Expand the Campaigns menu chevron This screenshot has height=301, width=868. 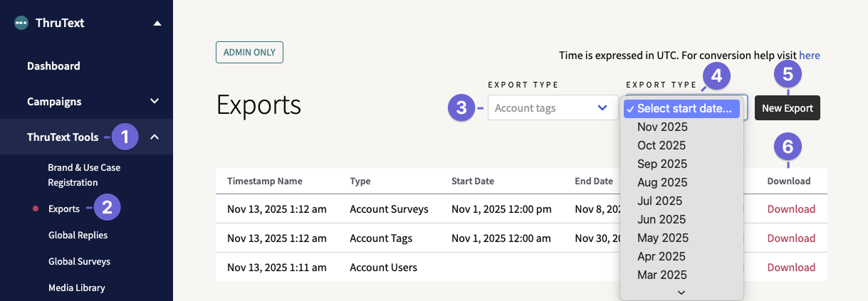(155, 101)
